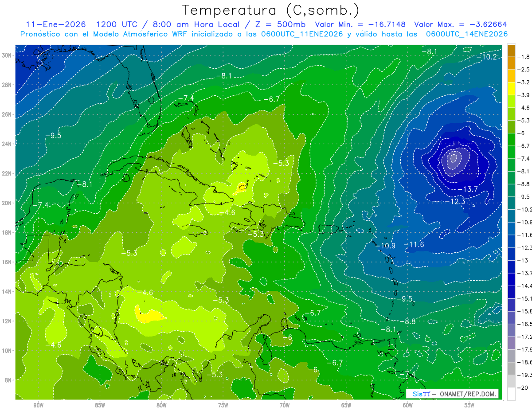This screenshot has width=532, height=411.
Task: Click the -12.3 contour label on the map
Action: tap(455, 202)
